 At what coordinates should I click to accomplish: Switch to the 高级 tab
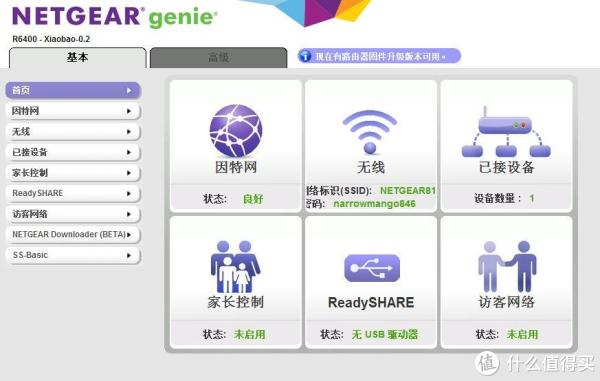click(218, 58)
